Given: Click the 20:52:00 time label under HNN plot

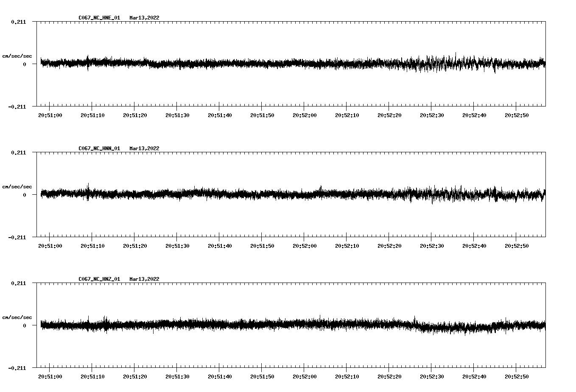Looking at the screenshot, I should [305, 246].
